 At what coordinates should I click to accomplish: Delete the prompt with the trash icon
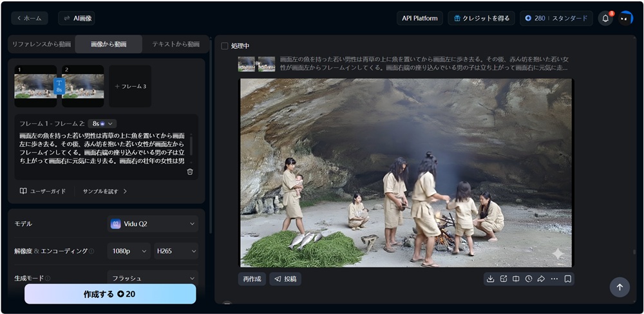tap(190, 171)
